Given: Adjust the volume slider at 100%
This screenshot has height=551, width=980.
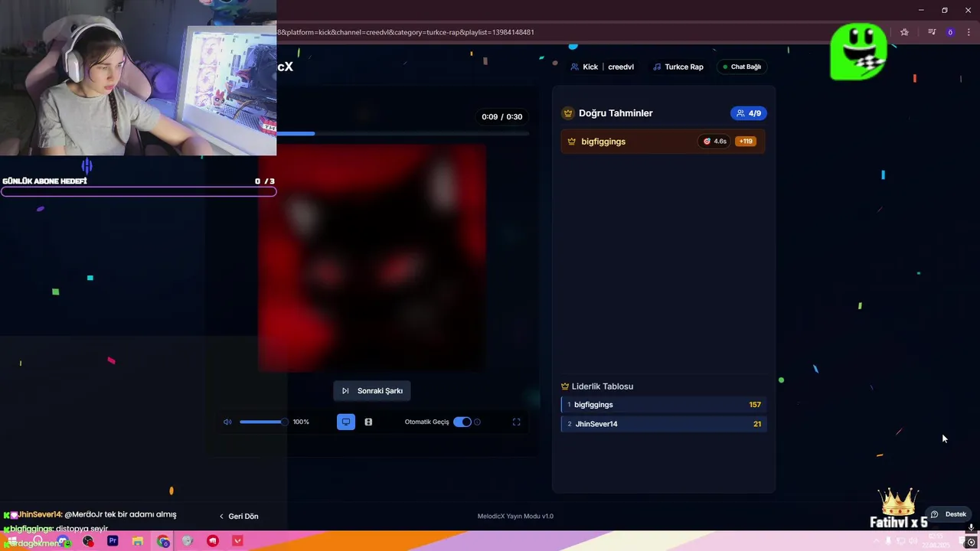Looking at the screenshot, I should click(x=263, y=422).
